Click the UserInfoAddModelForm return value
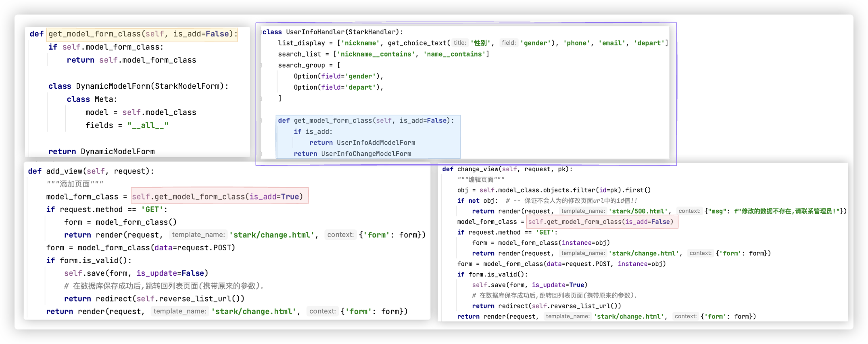The height and width of the screenshot is (344, 868). click(x=376, y=143)
